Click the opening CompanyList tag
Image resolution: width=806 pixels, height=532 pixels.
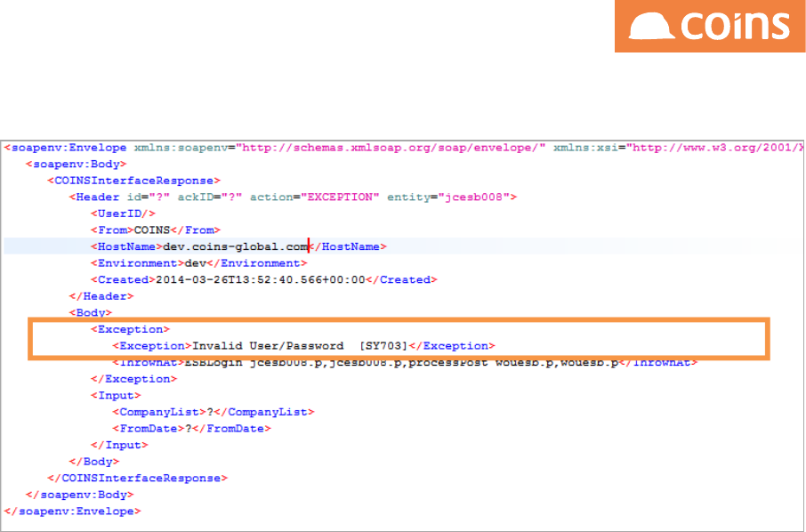pyautogui.click(x=159, y=412)
